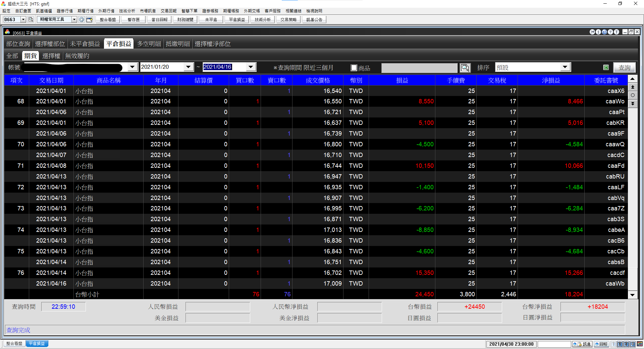Screen dimensions: 644x349
Task: Open the gear settings icon in toolbar
Action: (82, 19)
